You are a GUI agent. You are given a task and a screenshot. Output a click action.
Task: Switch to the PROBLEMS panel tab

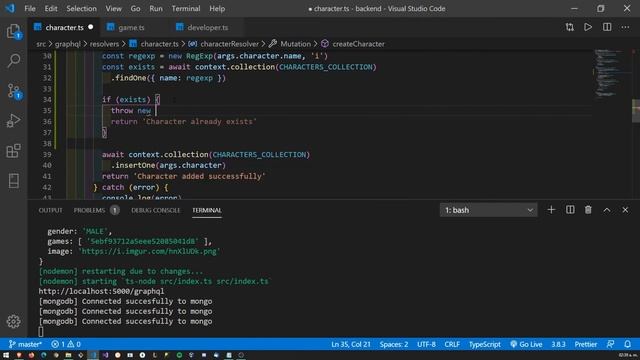click(x=89, y=210)
